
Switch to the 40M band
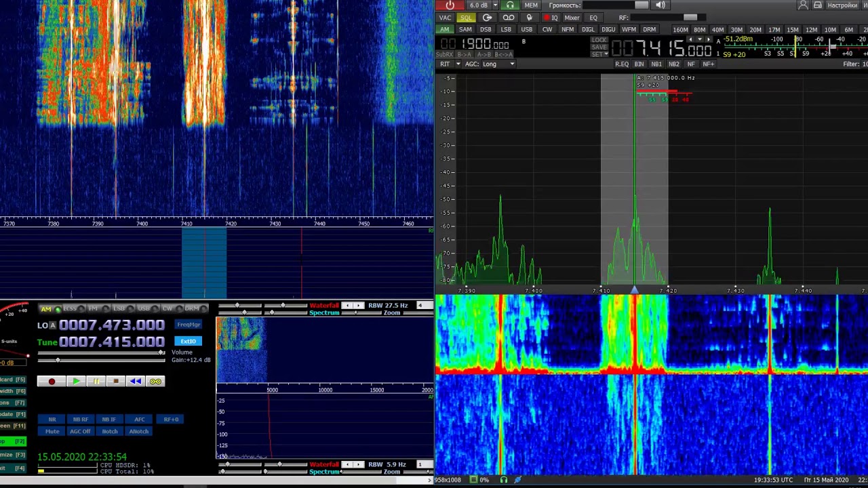pyautogui.click(x=717, y=30)
